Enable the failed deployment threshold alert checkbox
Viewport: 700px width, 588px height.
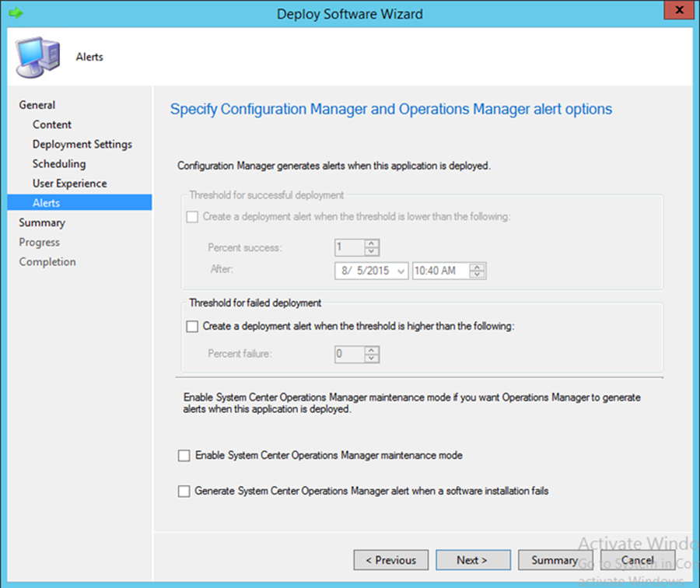(x=192, y=327)
